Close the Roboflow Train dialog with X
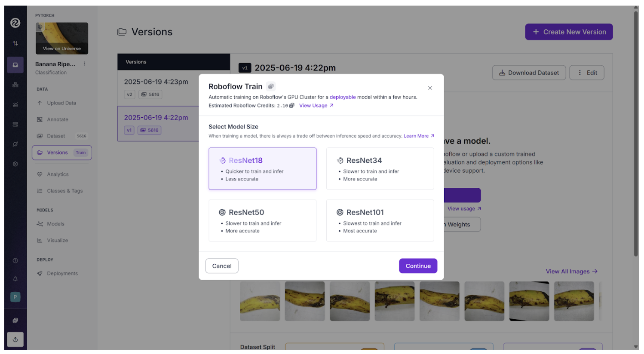Image resolution: width=644 pixels, height=354 pixels. pyautogui.click(x=430, y=88)
